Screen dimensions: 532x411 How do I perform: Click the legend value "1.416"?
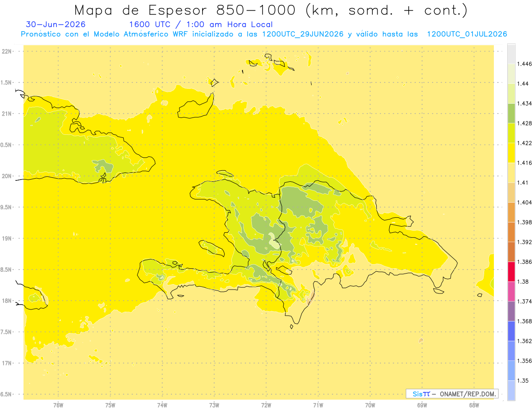click(524, 163)
